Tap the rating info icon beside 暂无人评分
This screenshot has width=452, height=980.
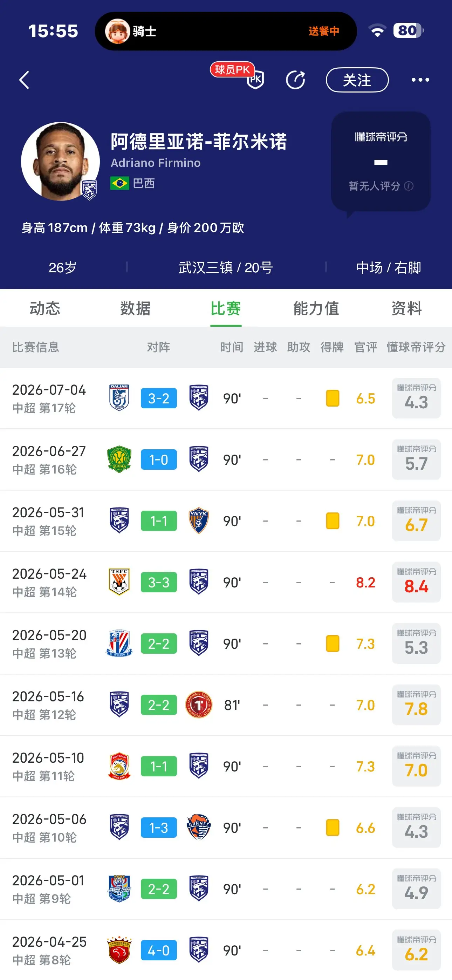[409, 186]
